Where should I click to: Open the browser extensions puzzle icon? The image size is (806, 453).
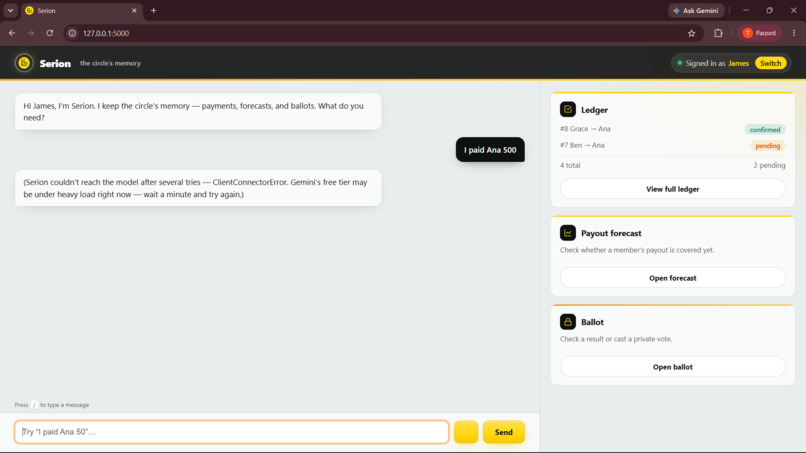point(718,33)
